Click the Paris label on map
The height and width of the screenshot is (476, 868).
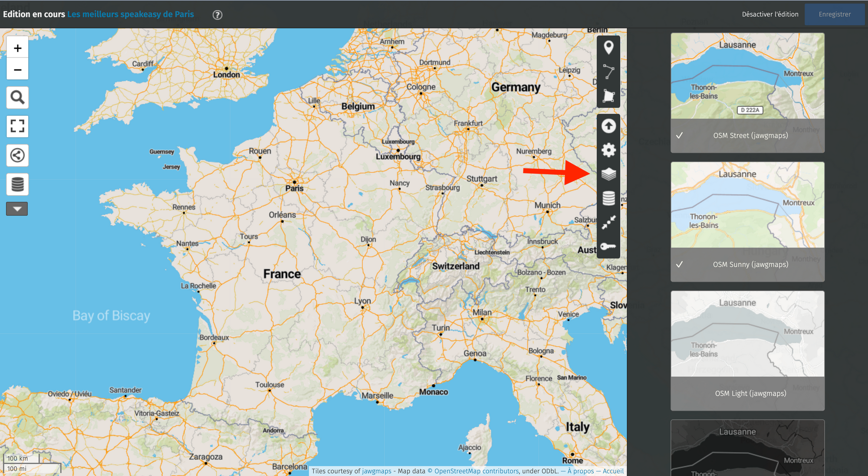(294, 188)
